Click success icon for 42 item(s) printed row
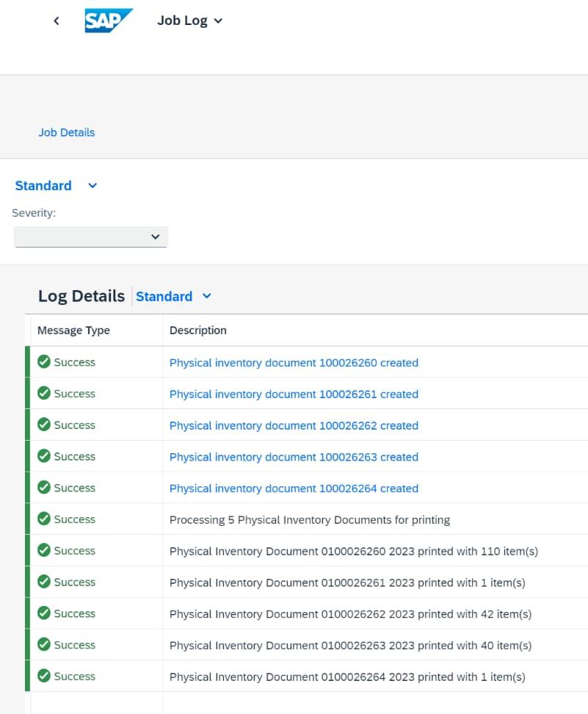588x714 pixels. pos(44,613)
